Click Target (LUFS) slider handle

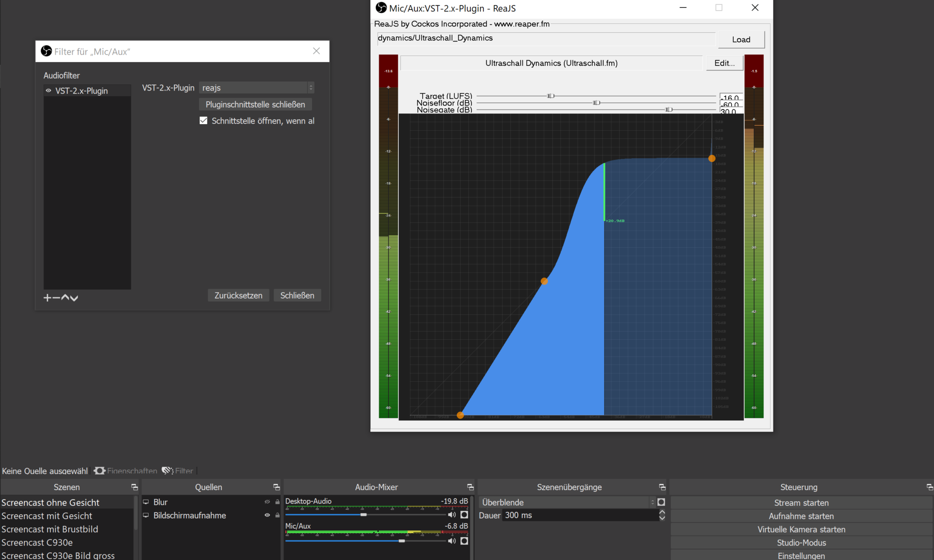pyautogui.click(x=551, y=96)
